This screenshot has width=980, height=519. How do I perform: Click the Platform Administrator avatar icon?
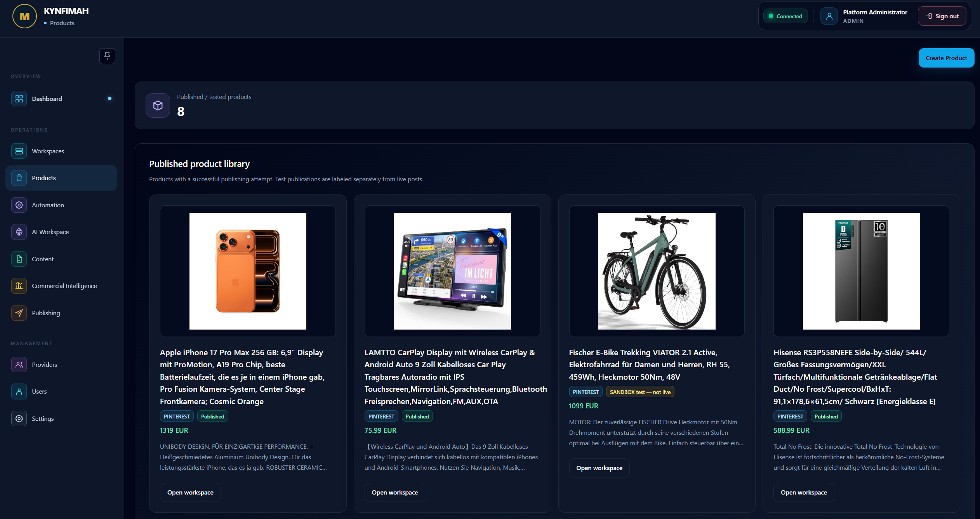[x=829, y=16]
